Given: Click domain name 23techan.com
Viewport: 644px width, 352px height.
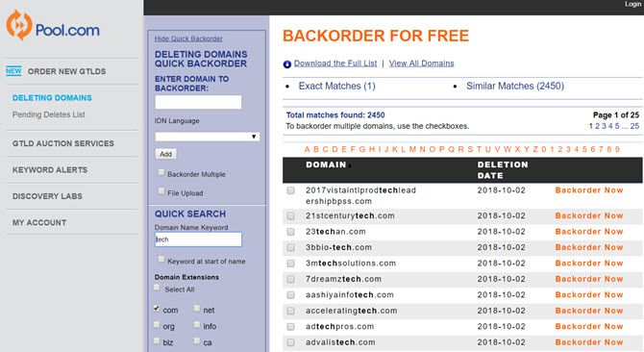Looking at the screenshot, I should tap(335, 232).
